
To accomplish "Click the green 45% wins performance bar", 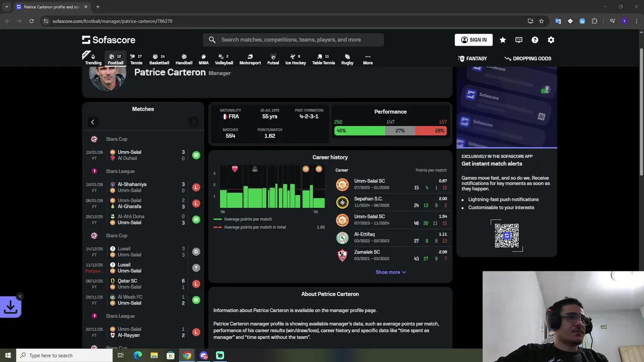I will coord(360,131).
